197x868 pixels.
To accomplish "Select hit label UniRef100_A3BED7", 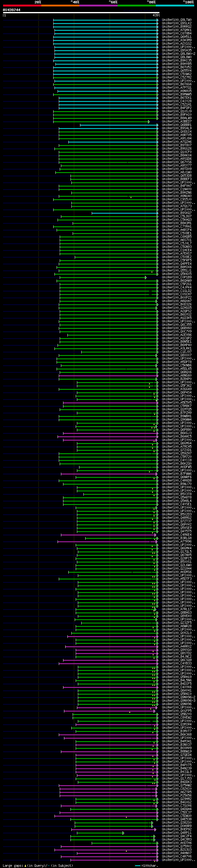I will point(176,121).
